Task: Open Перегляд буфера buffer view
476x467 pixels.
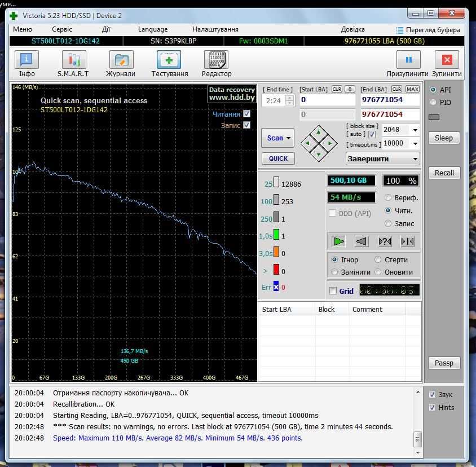Action: tap(428, 30)
